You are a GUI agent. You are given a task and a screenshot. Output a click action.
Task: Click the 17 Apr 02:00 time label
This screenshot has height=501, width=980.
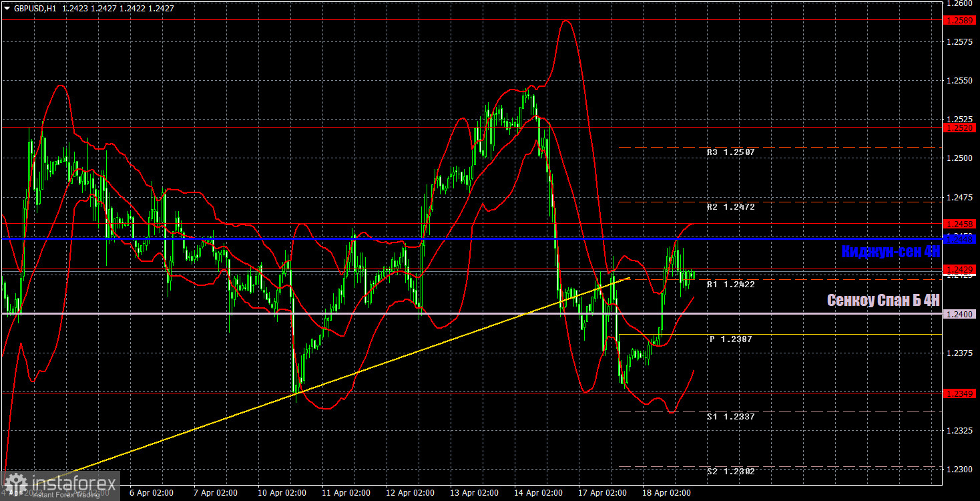tap(603, 493)
